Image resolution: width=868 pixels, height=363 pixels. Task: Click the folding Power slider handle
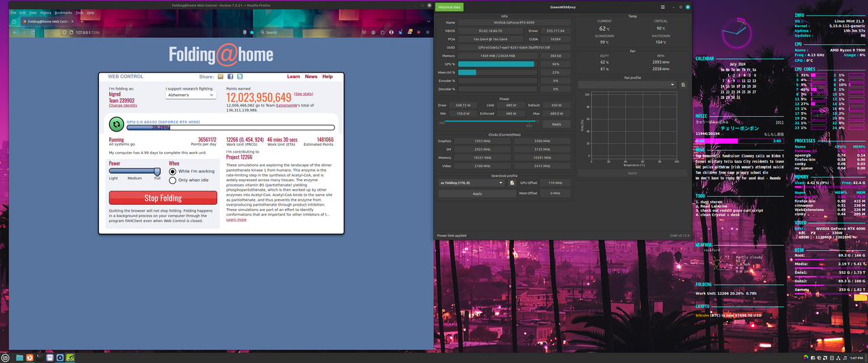tap(157, 172)
